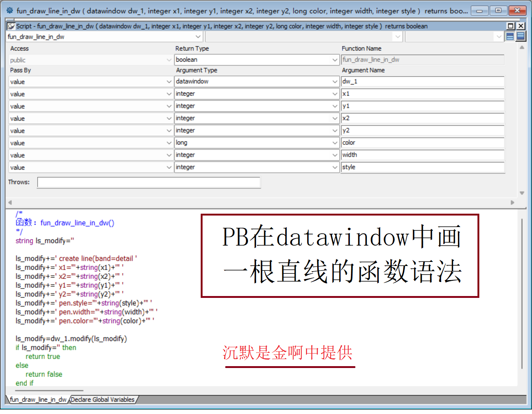Click the dw_1 argument name field
The image size is (532, 414).
(x=423, y=82)
